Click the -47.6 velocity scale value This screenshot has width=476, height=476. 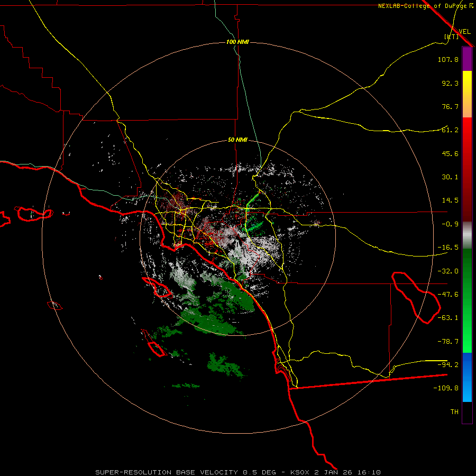(448, 295)
